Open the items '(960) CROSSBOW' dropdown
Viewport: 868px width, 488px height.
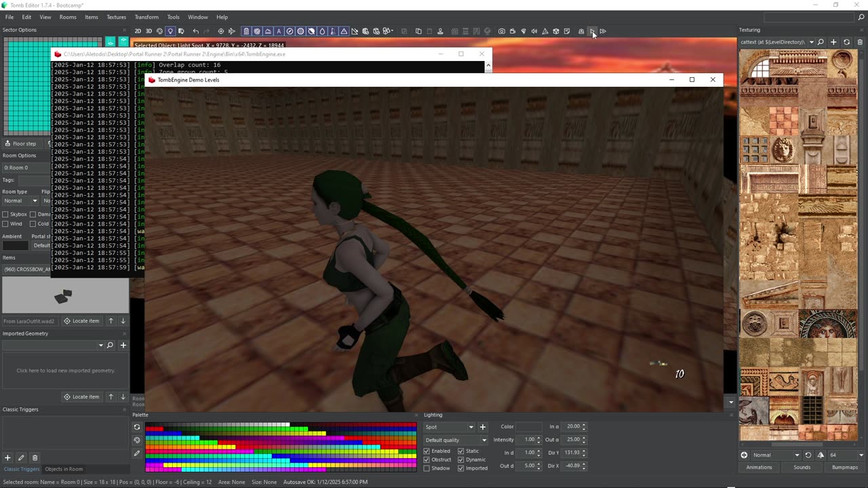[26, 269]
